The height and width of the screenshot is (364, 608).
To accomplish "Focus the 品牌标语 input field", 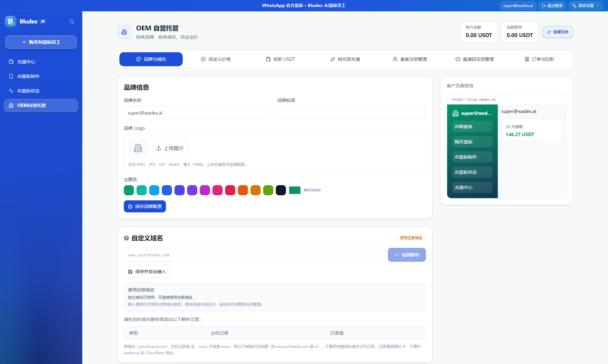I will click(x=351, y=113).
